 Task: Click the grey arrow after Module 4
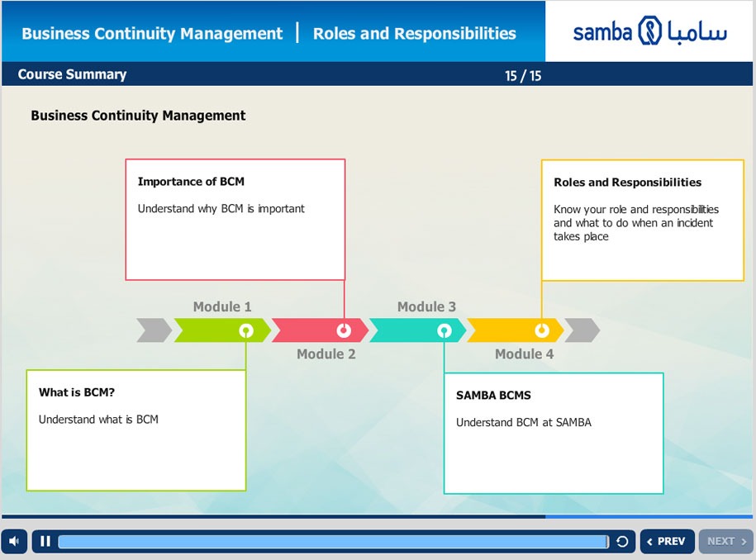582,330
